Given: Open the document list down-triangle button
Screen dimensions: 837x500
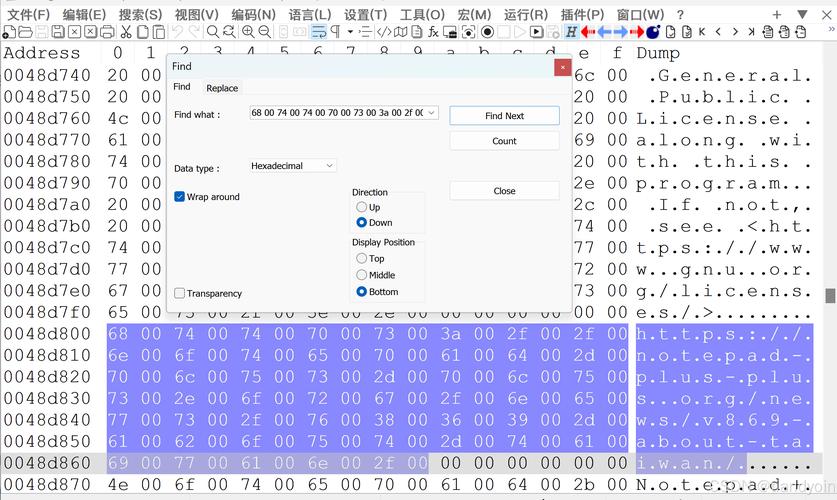Looking at the screenshot, I should click(802, 14).
